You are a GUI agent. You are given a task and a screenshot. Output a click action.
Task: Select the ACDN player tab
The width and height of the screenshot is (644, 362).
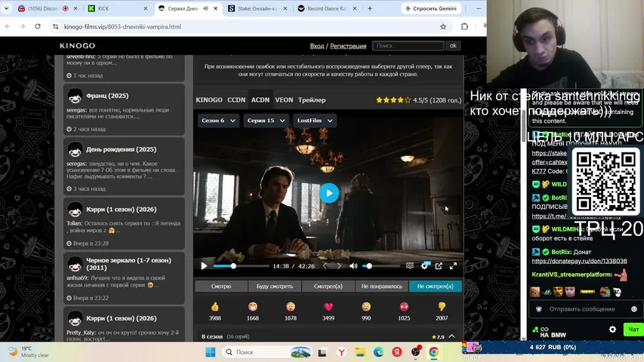tap(260, 100)
